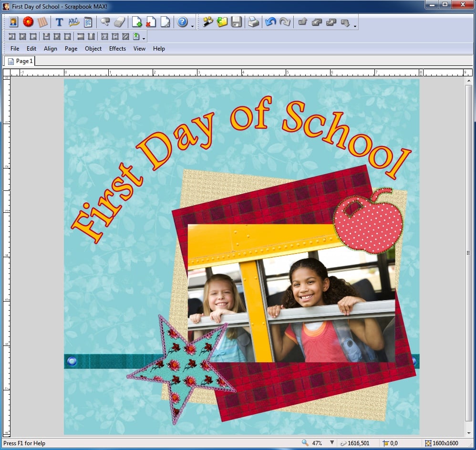Expand the layer-order toolbar options arrow

pyautogui.click(x=355, y=26)
